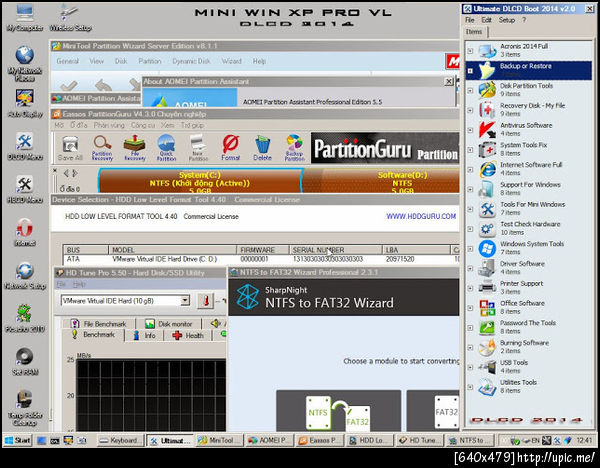
Task: Open Setup menu in Ultimate DLCD Boot
Action: coord(507,20)
